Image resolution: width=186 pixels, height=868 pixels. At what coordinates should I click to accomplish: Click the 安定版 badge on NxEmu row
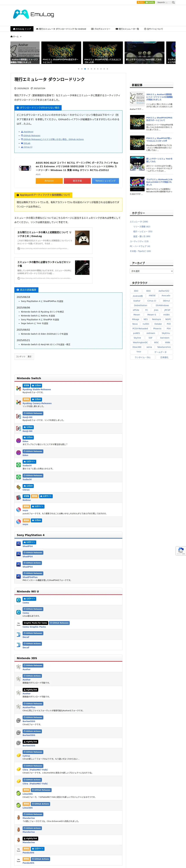pos(26,496)
